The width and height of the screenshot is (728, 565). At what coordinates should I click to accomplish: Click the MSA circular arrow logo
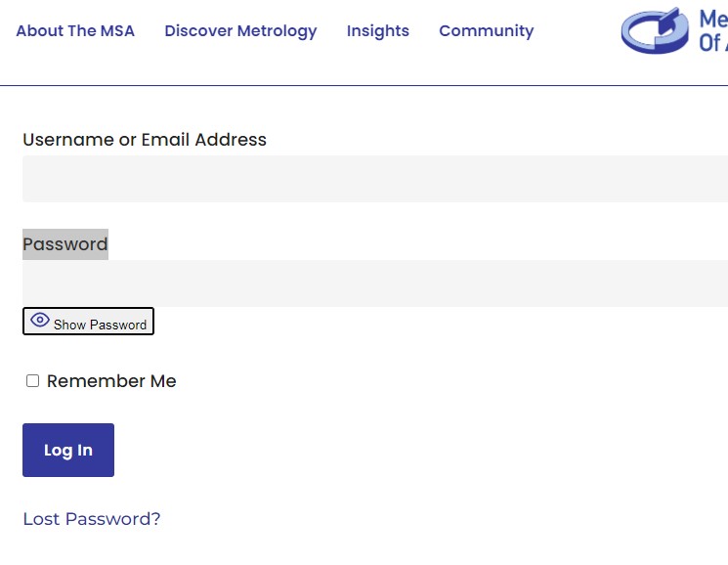point(655,30)
